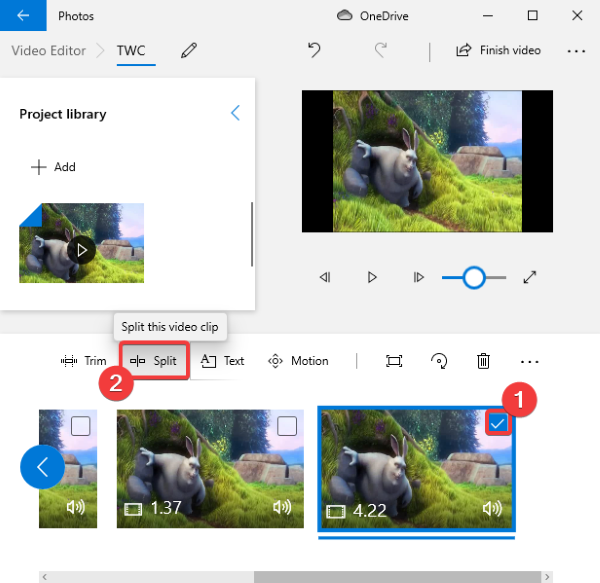Undo the last edit
600x583 pixels.
pyautogui.click(x=314, y=50)
